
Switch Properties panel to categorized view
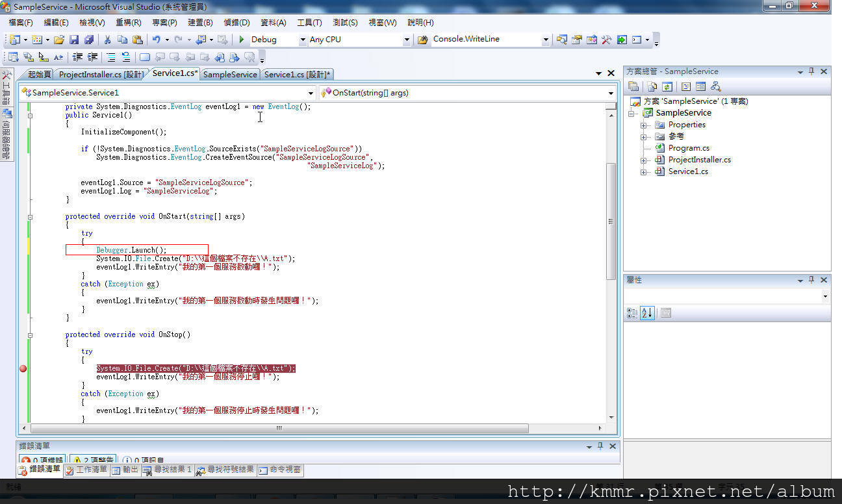[x=632, y=313]
